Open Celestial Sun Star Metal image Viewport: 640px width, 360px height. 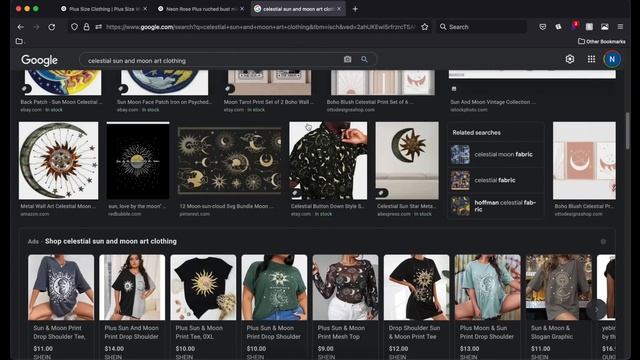coord(407,160)
